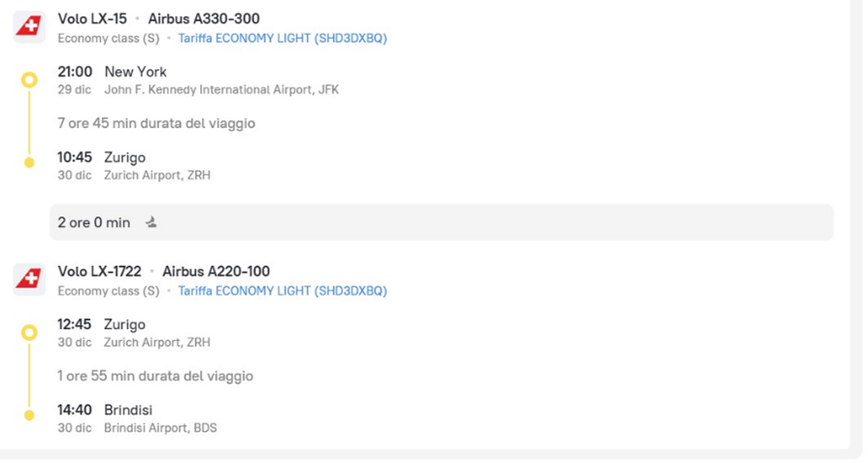Click the Airbus A220-100 aircraft label
Image resolution: width=868 pixels, height=463 pixels.
click(x=216, y=271)
